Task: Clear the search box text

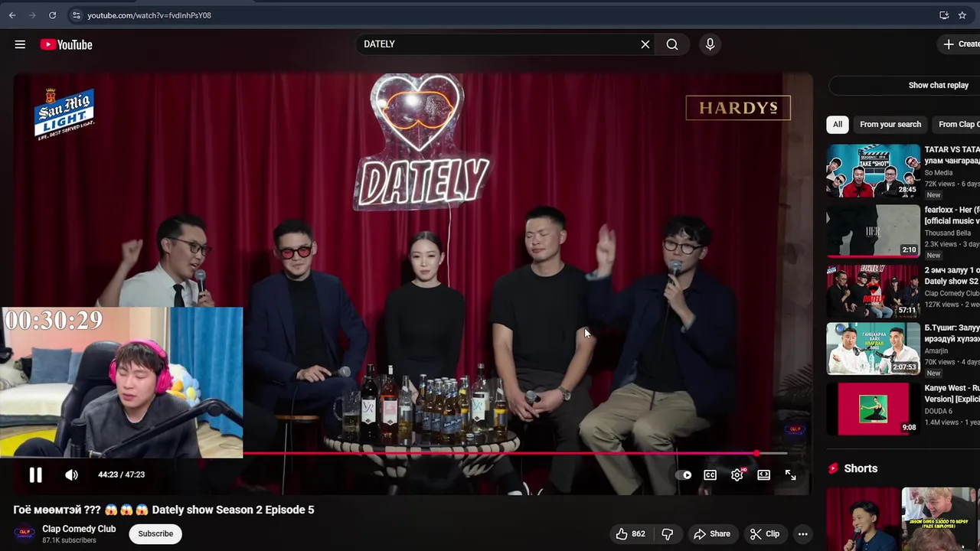Action: pyautogui.click(x=645, y=44)
